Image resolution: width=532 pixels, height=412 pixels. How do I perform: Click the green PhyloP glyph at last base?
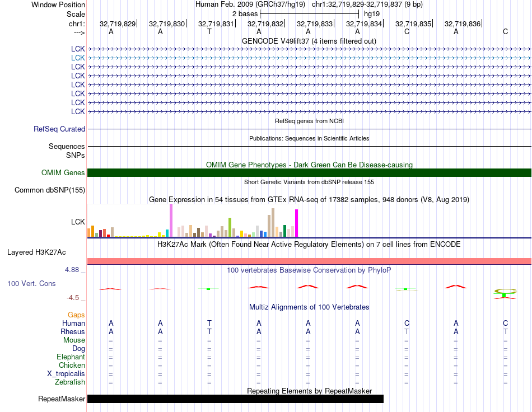coord(504,296)
